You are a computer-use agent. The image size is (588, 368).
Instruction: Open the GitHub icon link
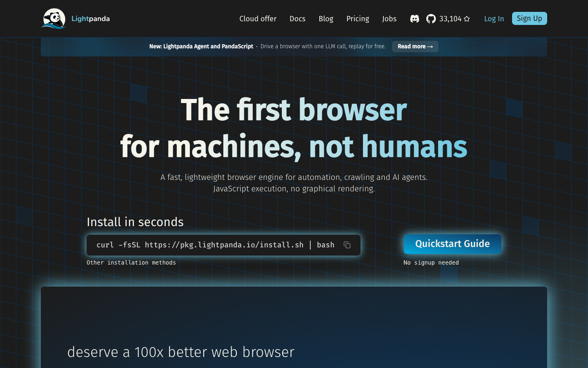coord(431,19)
